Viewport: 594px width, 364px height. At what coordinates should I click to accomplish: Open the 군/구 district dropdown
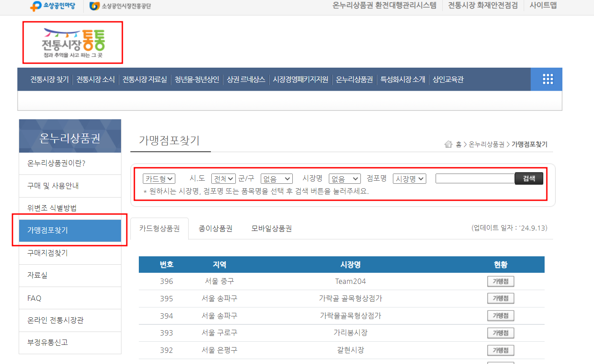click(276, 178)
